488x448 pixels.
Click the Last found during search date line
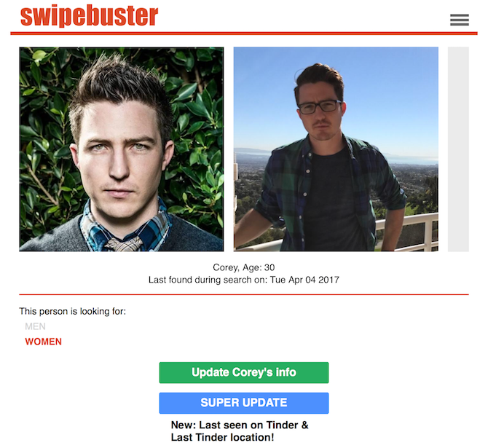244,280
